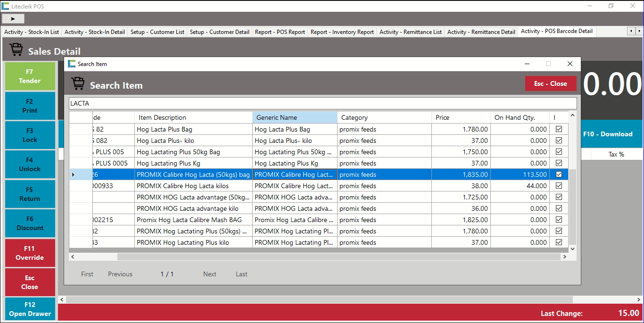Click the row selector arrow of the highlighted row
This screenshot has width=644, height=323.
click(x=73, y=174)
